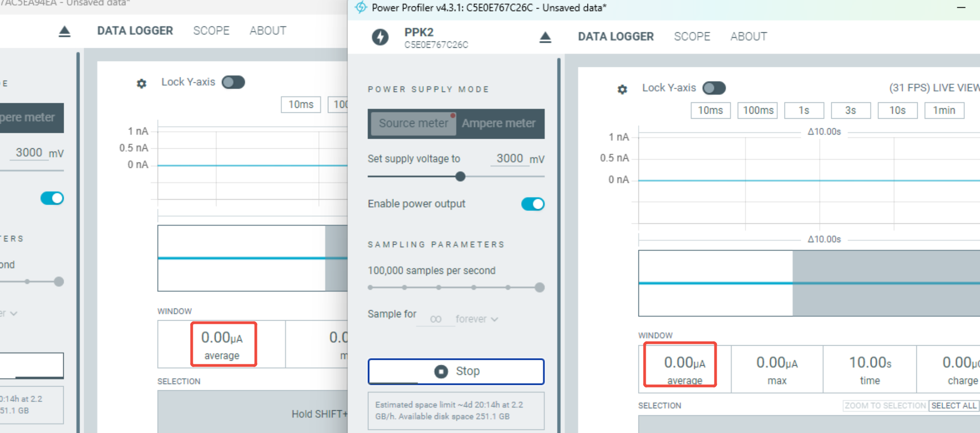Select Ampere meter mode in right window
Screen dimensions: 980x433
499,123
